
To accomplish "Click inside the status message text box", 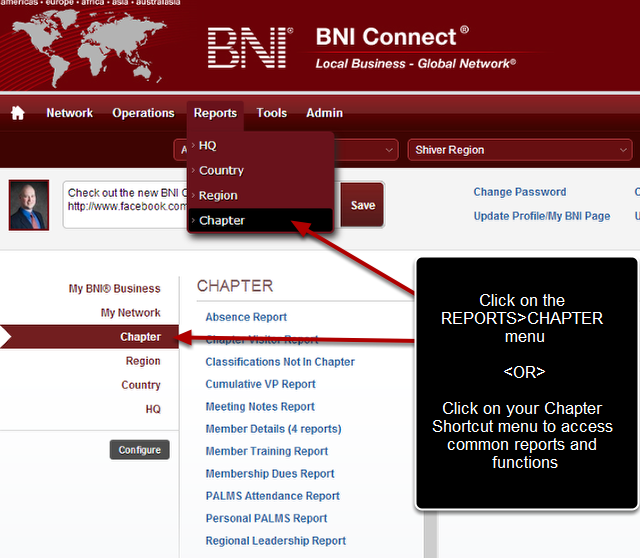I will pyautogui.click(x=125, y=205).
